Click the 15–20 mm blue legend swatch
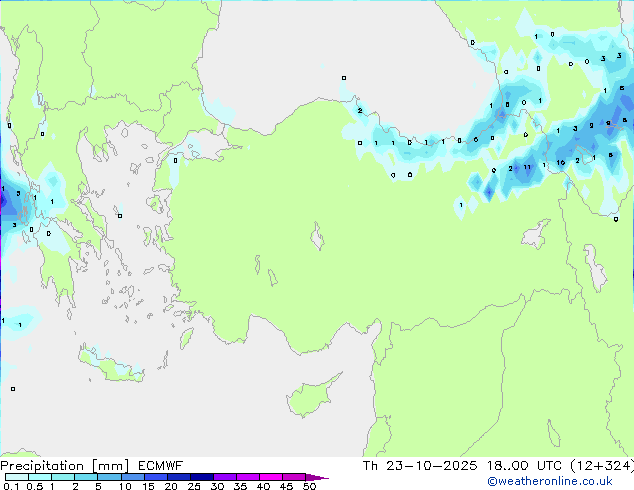The image size is (634, 490). point(155,477)
